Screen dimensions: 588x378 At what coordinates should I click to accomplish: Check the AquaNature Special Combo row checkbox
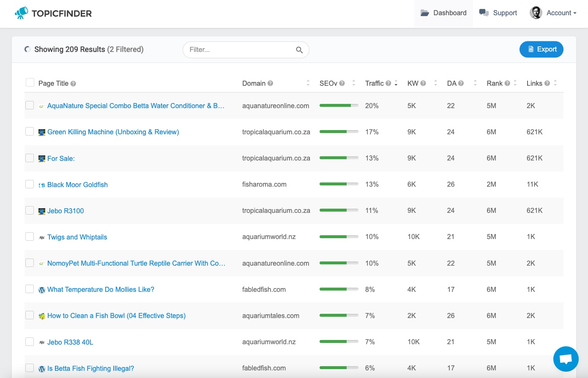[30, 105]
